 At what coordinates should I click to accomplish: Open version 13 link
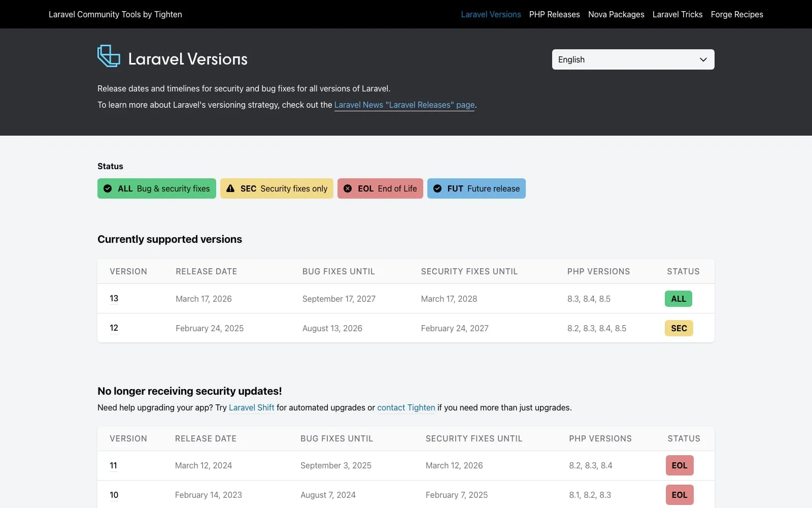tap(114, 298)
